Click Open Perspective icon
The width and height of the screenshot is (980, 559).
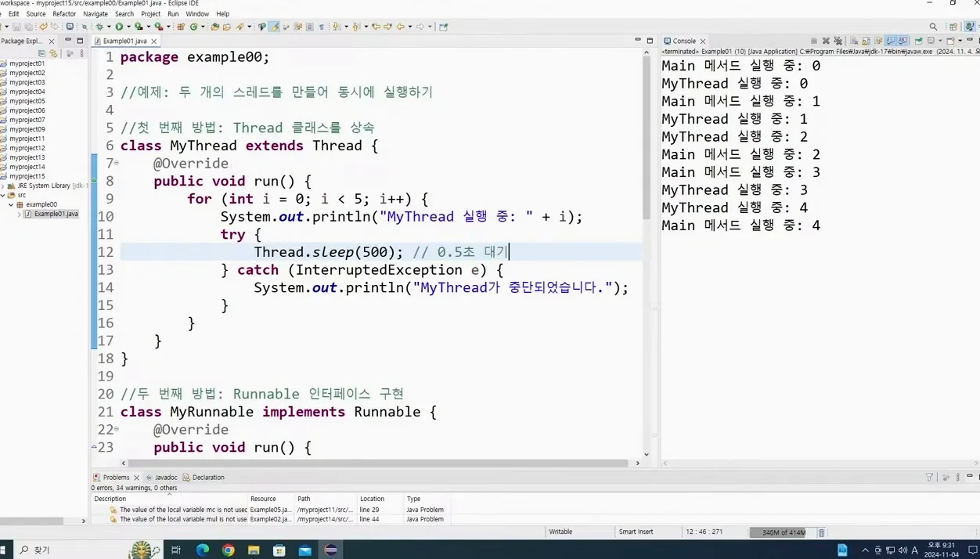tap(953, 27)
